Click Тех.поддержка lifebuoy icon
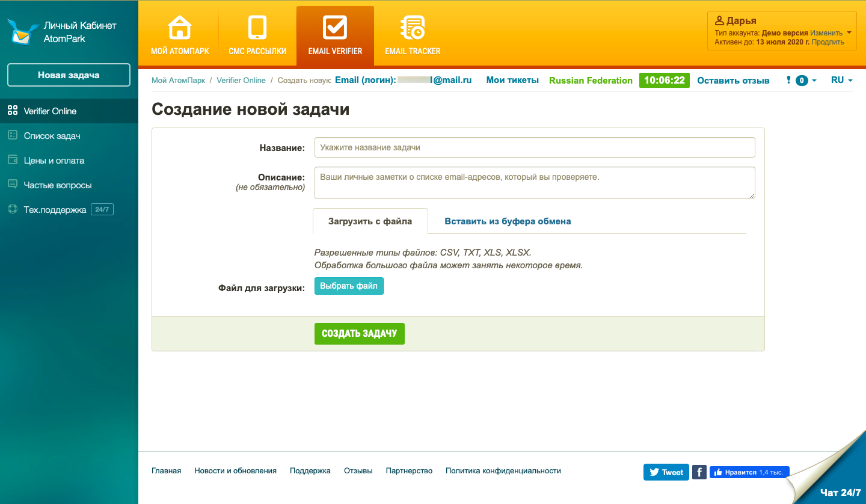This screenshot has height=504, width=866. click(x=13, y=209)
